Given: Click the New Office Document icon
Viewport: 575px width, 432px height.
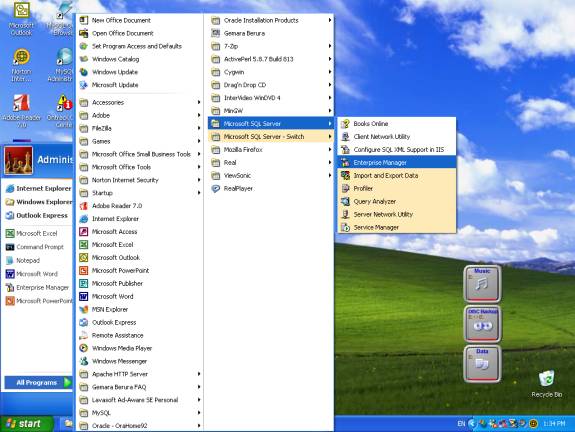Looking at the screenshot, I should point(84,20).
